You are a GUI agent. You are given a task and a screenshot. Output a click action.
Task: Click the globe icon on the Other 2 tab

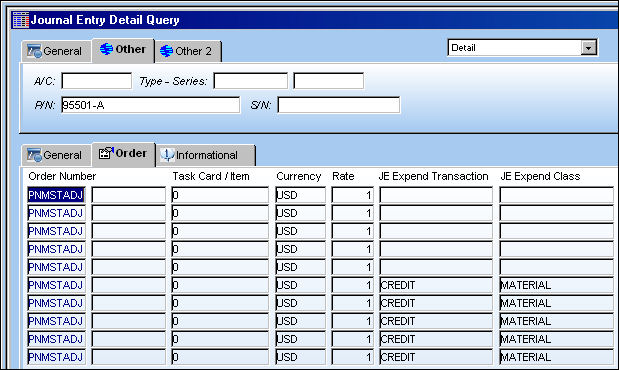(x=166, y=51)
